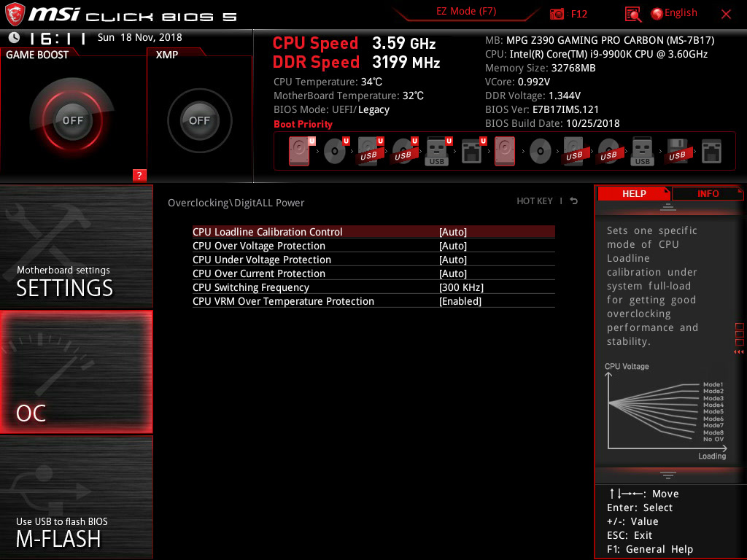
Task: Switch to the HELP tab
Action: coord(634,193)
